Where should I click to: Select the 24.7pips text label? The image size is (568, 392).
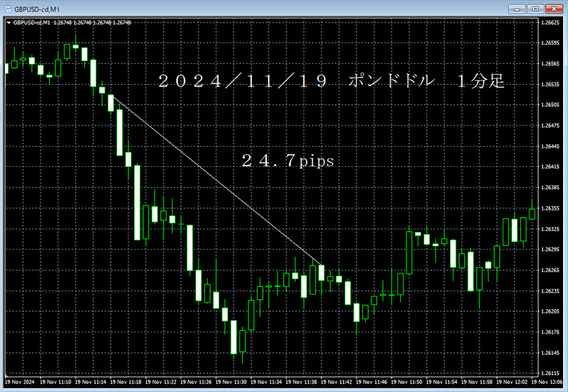click(x=288, y=161)
